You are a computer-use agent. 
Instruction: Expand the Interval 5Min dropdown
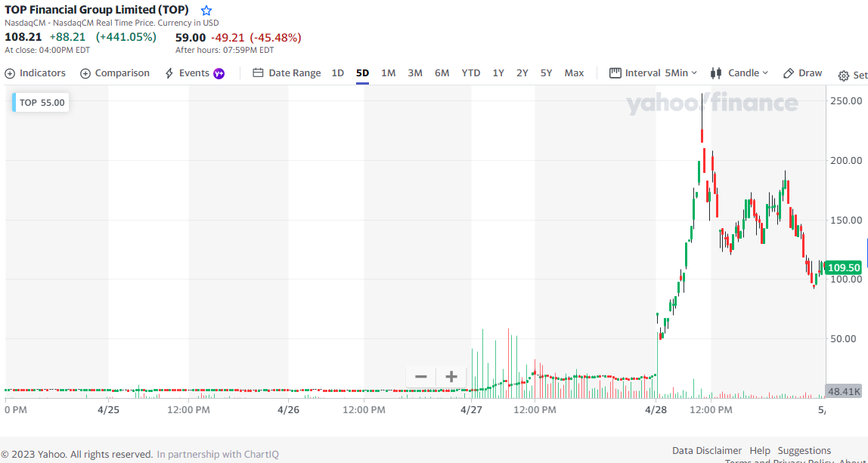click(x=653, y=73)
